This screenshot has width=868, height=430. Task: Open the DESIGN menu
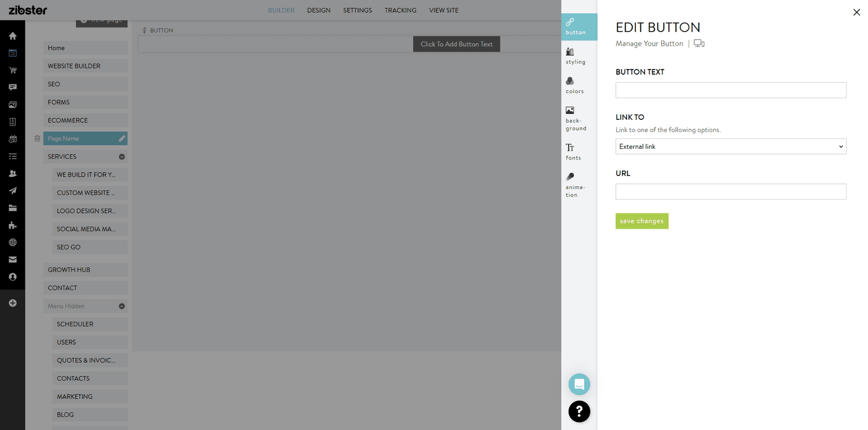[319, 10]
